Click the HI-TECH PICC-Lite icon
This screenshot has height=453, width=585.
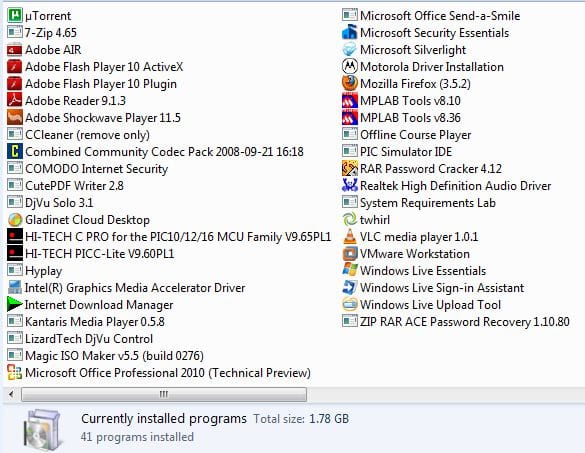(15, 254)
